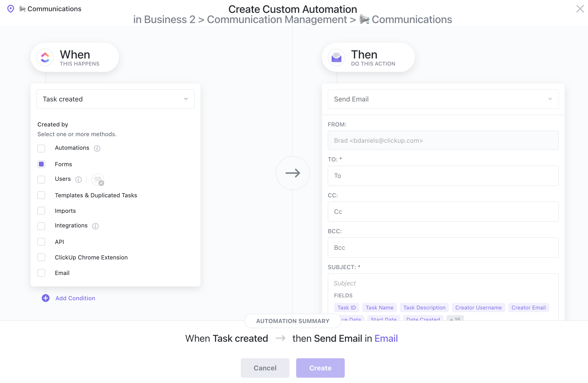The height and width of the screenshot is (383, 588).
Task: Click the envelope icon in Then header
Action: coord(336,57)
